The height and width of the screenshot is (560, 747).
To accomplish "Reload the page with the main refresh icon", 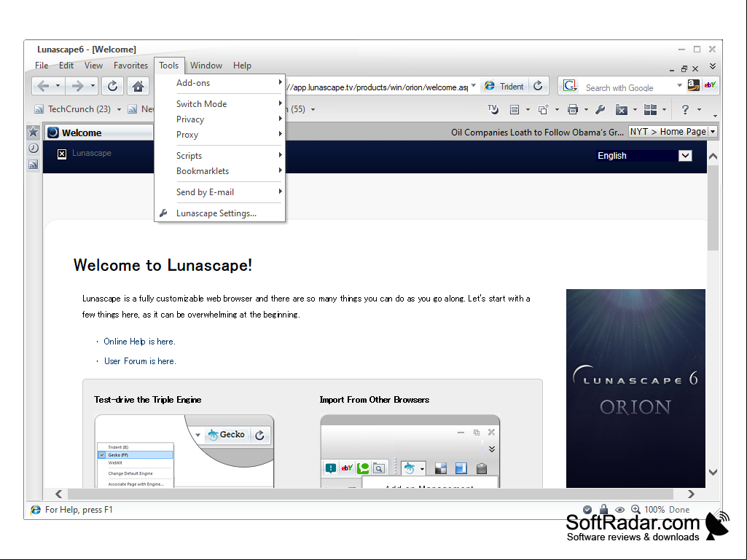I will pos(112,86).
